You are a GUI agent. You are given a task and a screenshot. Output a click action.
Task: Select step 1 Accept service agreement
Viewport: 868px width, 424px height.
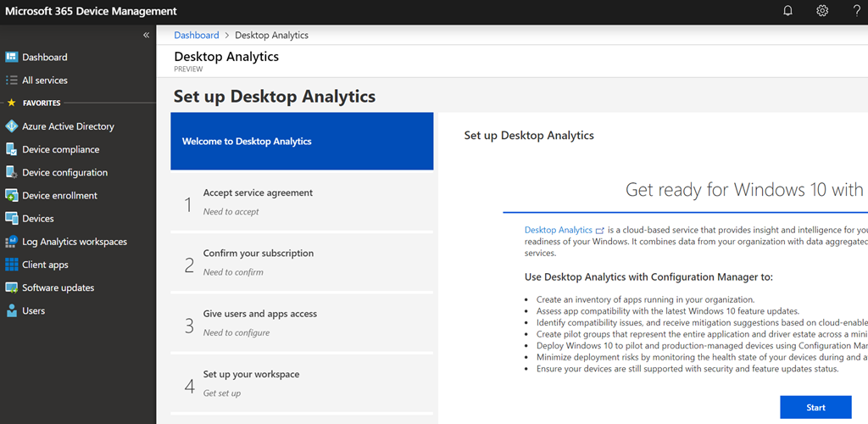pyautogui.click(x=302, y=202)
